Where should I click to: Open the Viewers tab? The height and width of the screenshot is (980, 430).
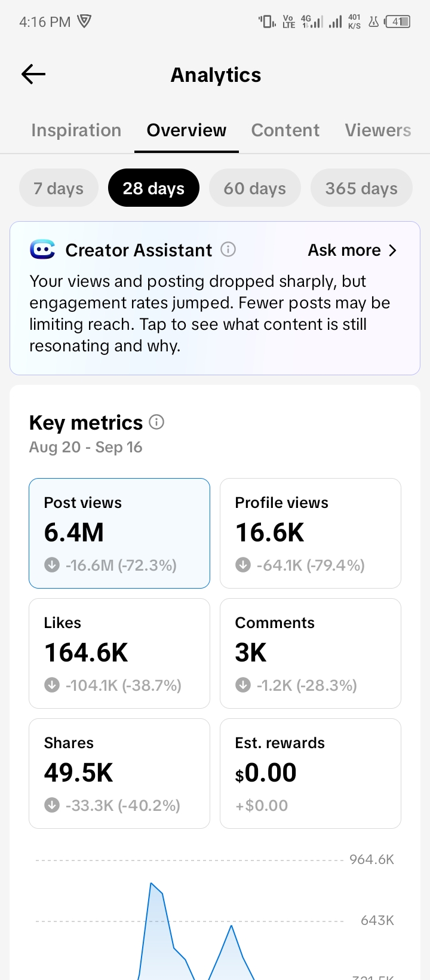pos(378,130)
